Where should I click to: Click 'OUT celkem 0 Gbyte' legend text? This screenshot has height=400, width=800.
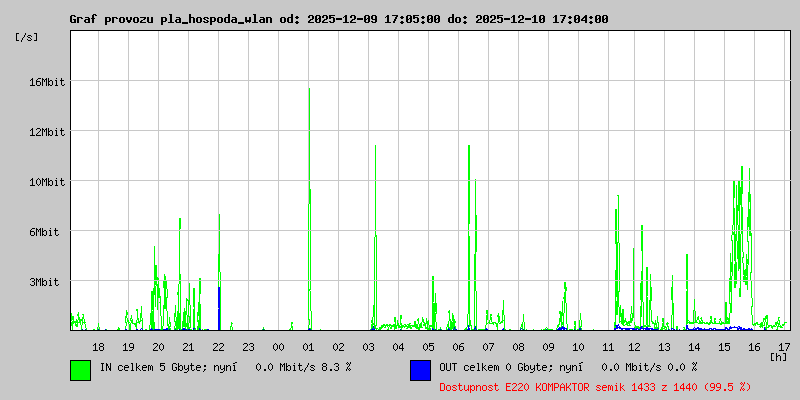tap(496, 367)
